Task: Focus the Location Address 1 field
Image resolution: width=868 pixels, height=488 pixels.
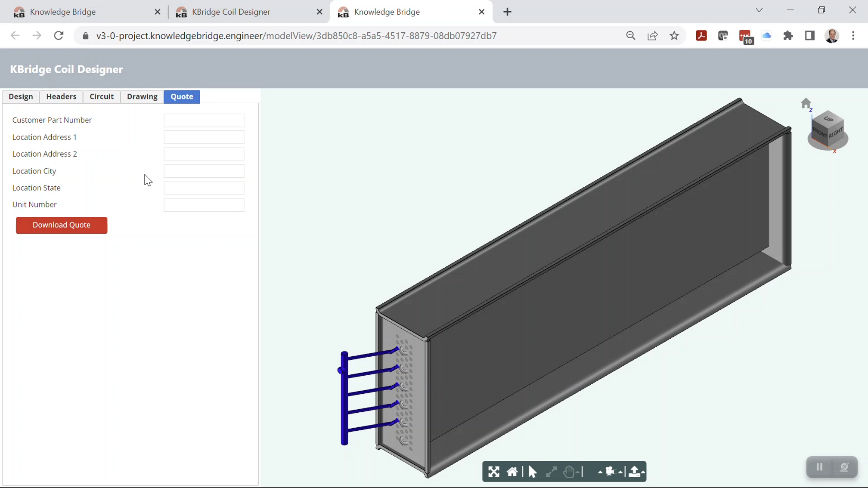Action: [x=204, y=137]
